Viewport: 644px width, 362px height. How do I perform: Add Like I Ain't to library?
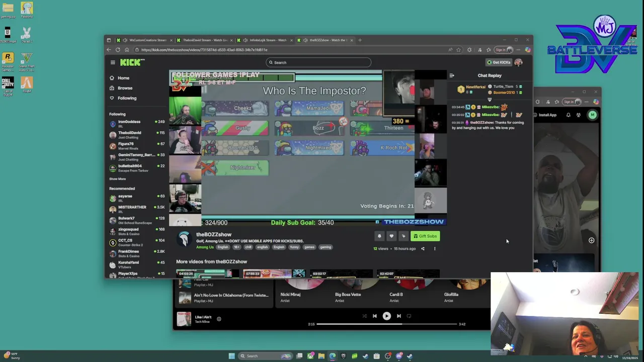pos(219,319)
